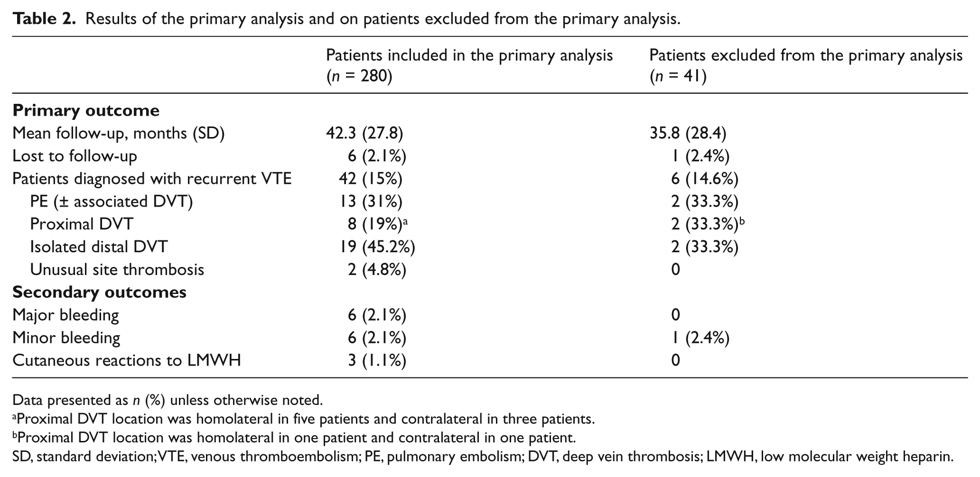Click the 1 (2.4%) minor bleeding value
This screenshot has height=477, width=980.
coord(700,338)
